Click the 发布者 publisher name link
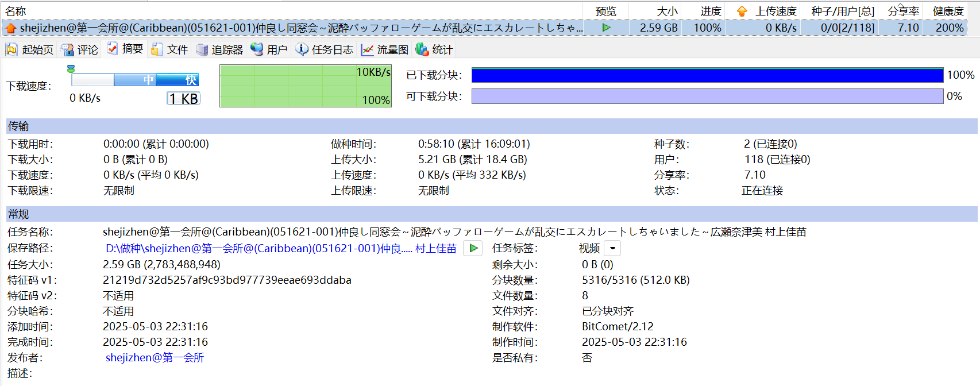 point(155,358)
